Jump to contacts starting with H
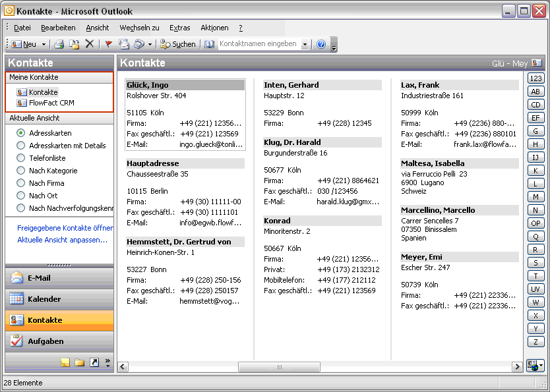Screen dimensions: 550x392 click(x=535, y=144)
